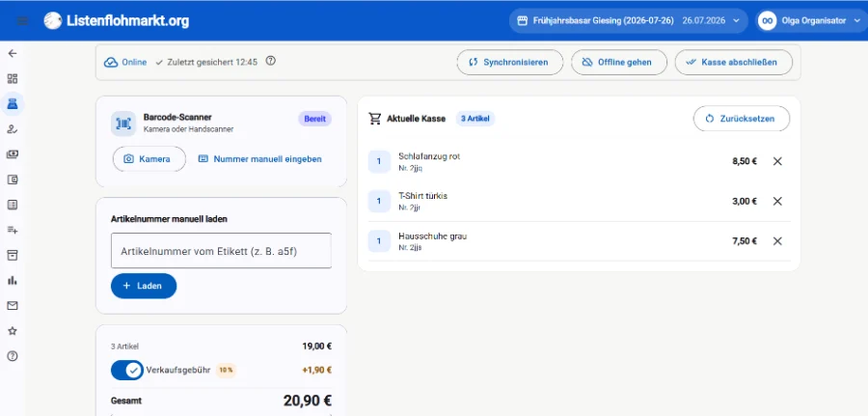Open the star favorites sidebar icon
The height and width of the screenshot is (416, 868).
tap(13, 331)
